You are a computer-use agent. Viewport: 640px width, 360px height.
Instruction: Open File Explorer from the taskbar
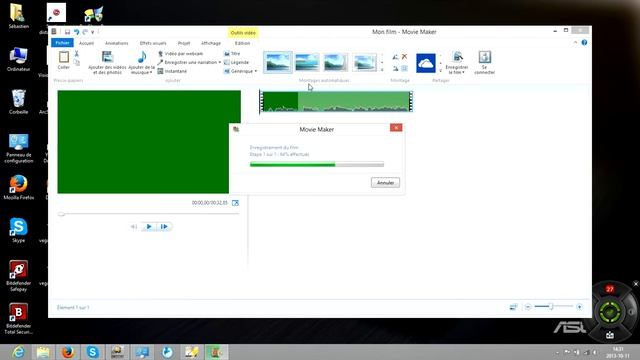click(x=43, y=351)
